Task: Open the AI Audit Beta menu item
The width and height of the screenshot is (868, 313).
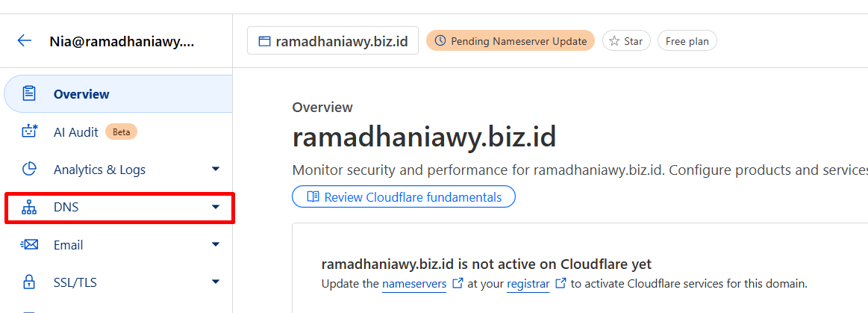Action: pos(118,131)
